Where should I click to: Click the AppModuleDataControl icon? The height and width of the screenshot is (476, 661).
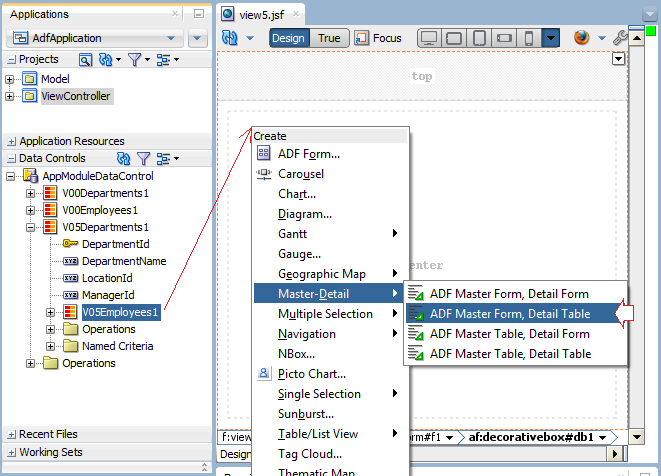tap(31, 175)
